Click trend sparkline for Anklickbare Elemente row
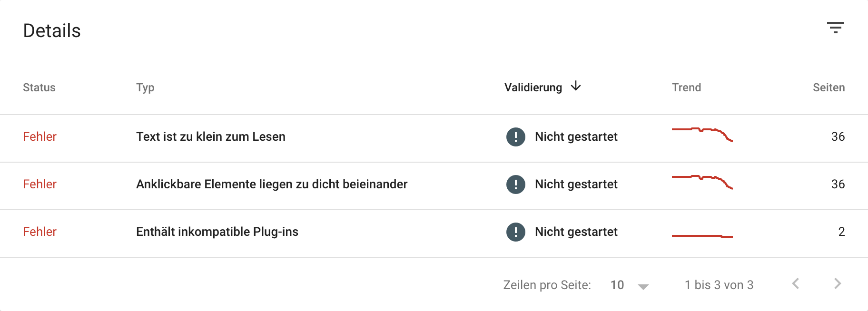868x311 pixels. pyautogui.click(x=702, y=182)
